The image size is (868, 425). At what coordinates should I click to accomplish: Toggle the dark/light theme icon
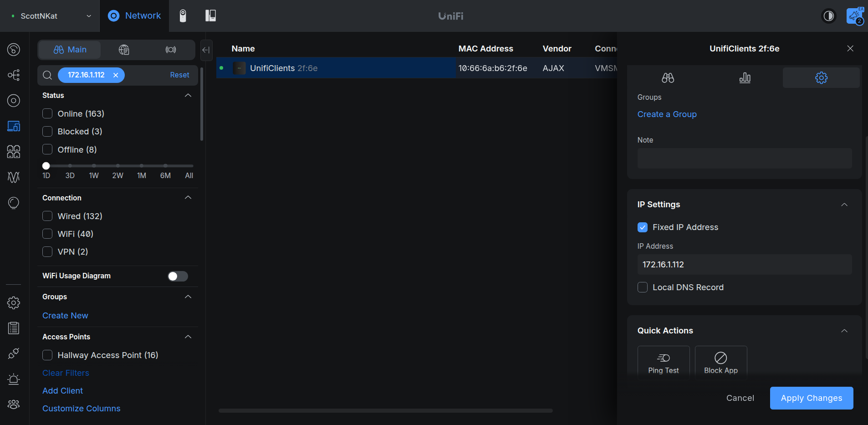click(828, 16)
